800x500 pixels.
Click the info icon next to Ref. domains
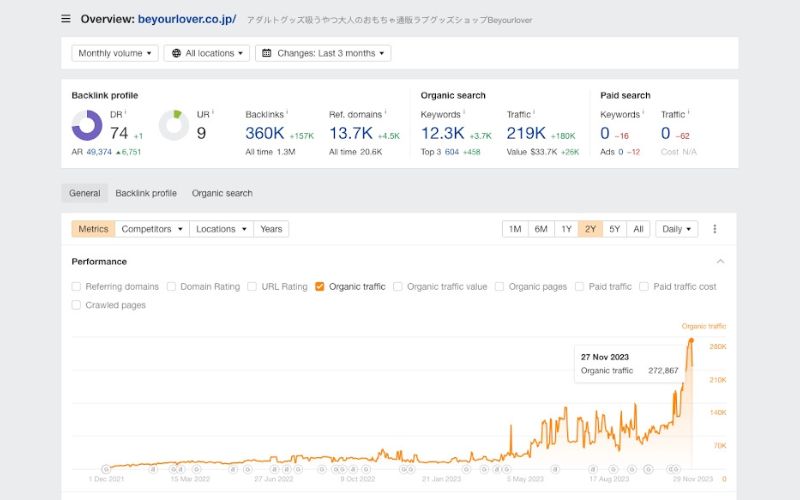click(x=385, y=112)
